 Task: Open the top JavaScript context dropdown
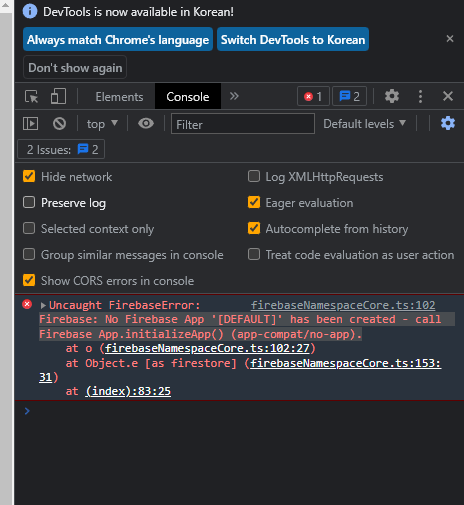[x=102, y=124]
